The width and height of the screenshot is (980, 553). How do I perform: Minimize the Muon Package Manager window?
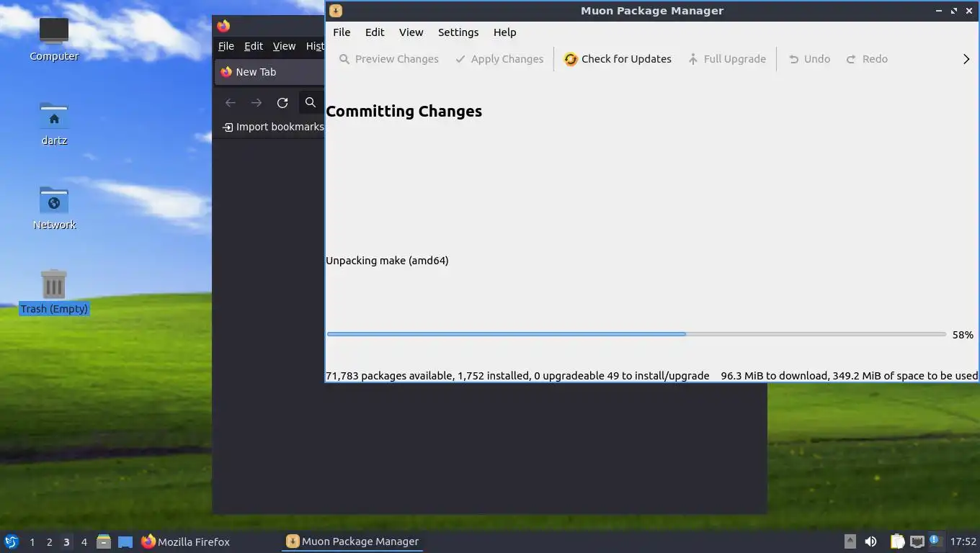pyautogui.click(x=938, y=11)
